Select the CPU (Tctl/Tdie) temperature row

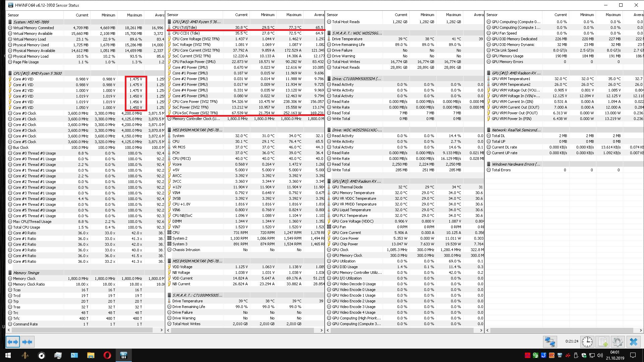pos(184,27)
